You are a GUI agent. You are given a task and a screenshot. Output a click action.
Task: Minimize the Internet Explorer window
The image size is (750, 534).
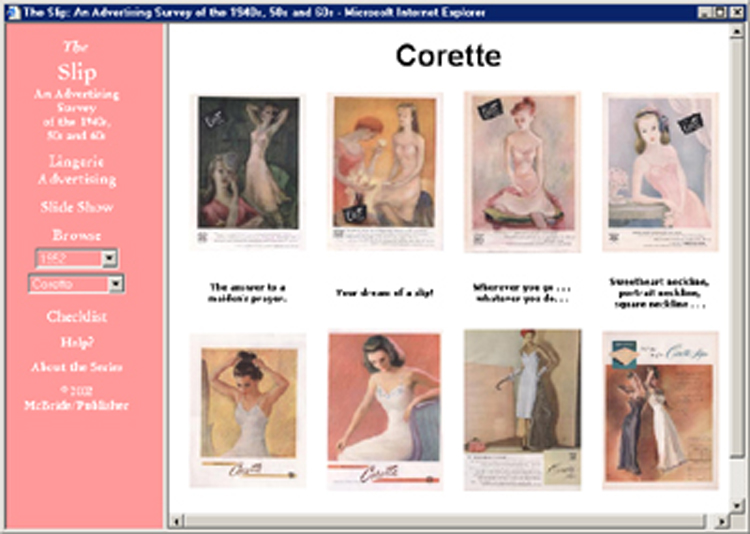point(704,12)
